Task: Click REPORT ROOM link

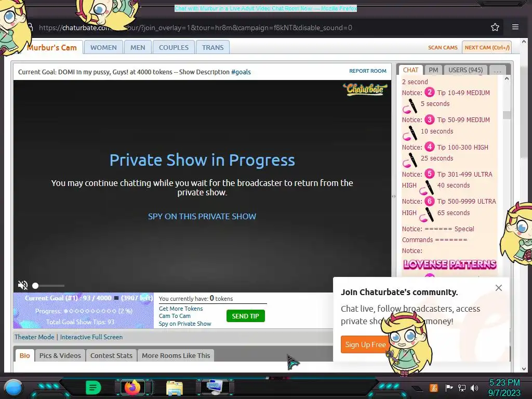Action: click(x=368, y=71)
